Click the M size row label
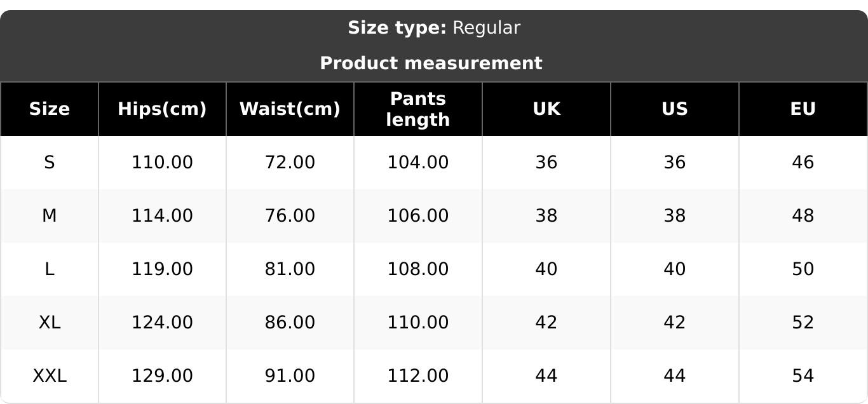 (49, 216)
